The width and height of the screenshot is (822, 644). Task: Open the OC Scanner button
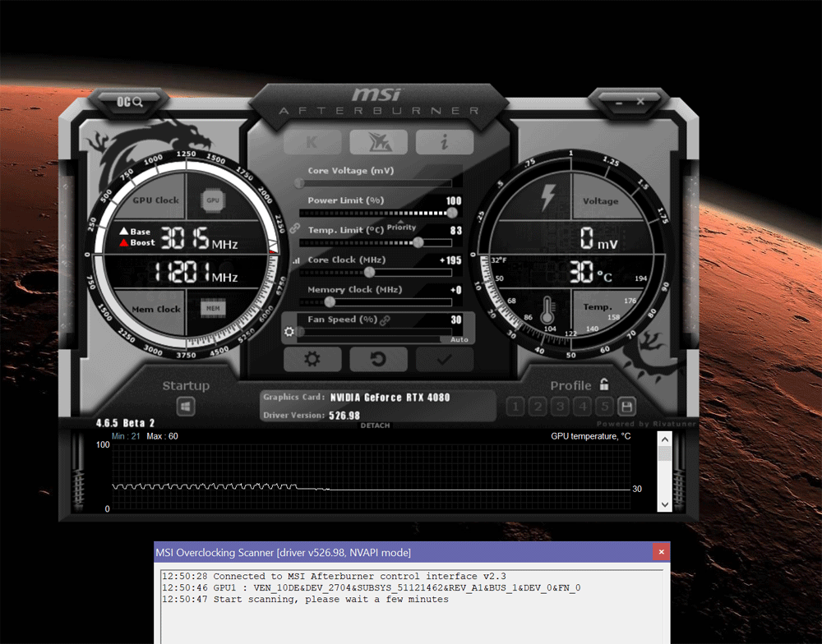click(130, 102)
